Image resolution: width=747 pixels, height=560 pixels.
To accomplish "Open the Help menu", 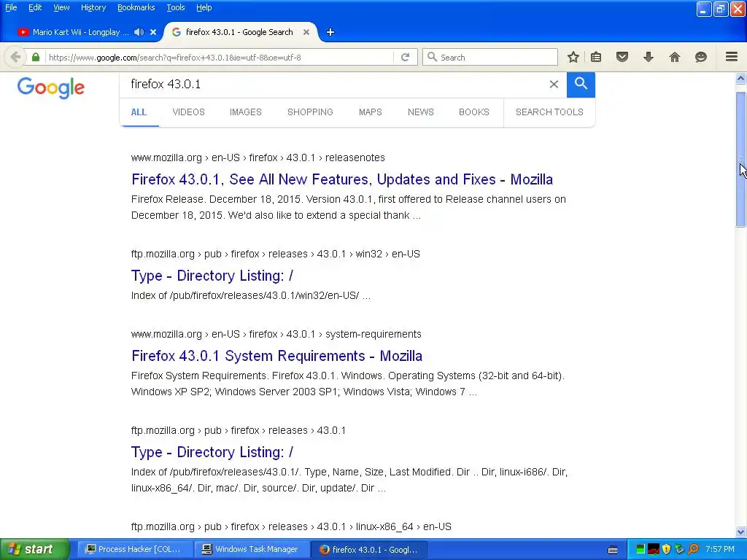I will pyautogui.click(x=204, y=7).
